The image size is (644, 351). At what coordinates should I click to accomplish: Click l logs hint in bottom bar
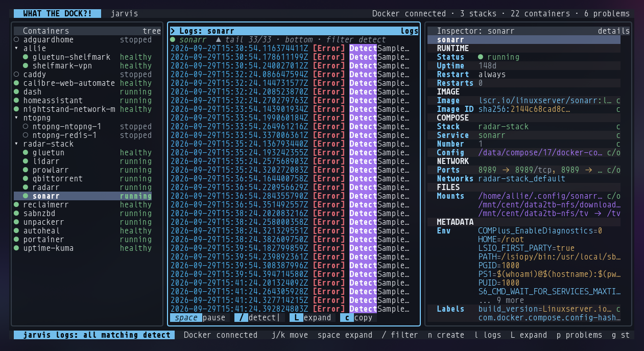coord(487,335)
